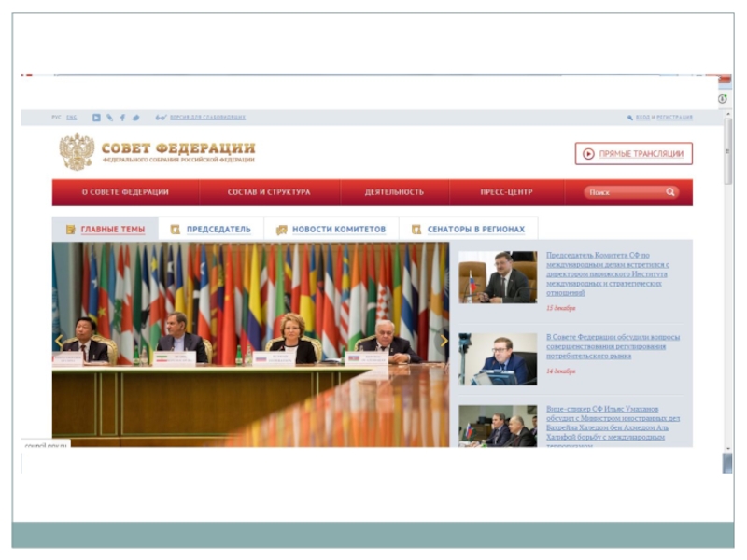Viewport: 747px width, 560px height.
Task: Click the page vertical scrollbar thumb
Action: click(x=727, y=151)
